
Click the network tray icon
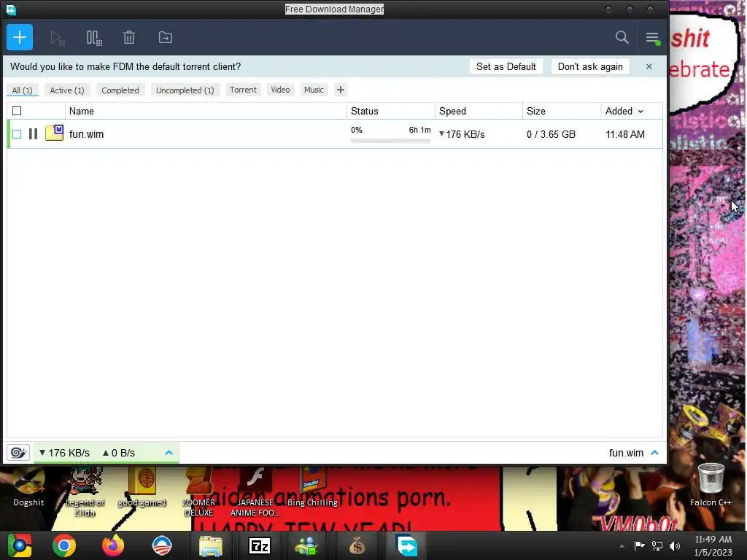point(657,545)
